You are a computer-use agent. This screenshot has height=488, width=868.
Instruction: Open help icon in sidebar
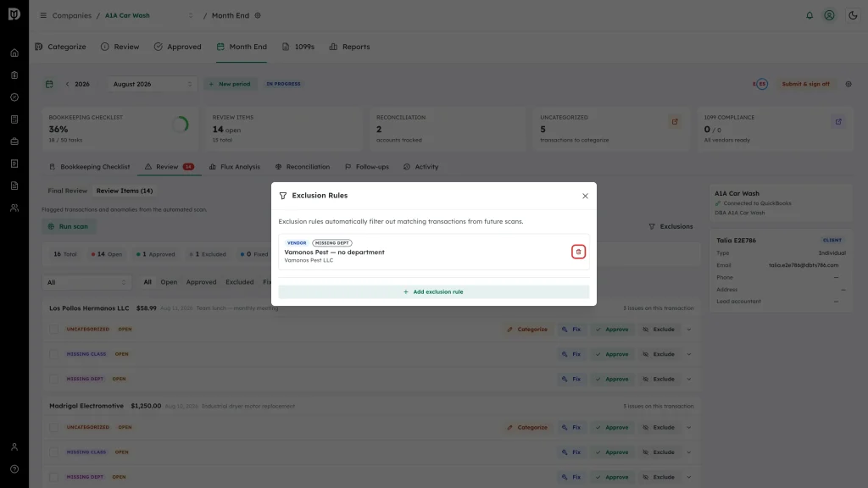coord(14,469)
